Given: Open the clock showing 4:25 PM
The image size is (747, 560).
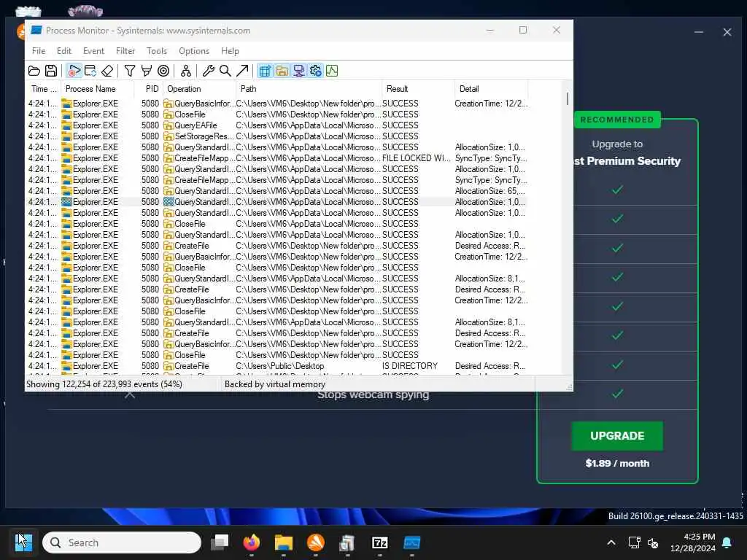Looking at the screenshot, I should click(x=693, y=542).
